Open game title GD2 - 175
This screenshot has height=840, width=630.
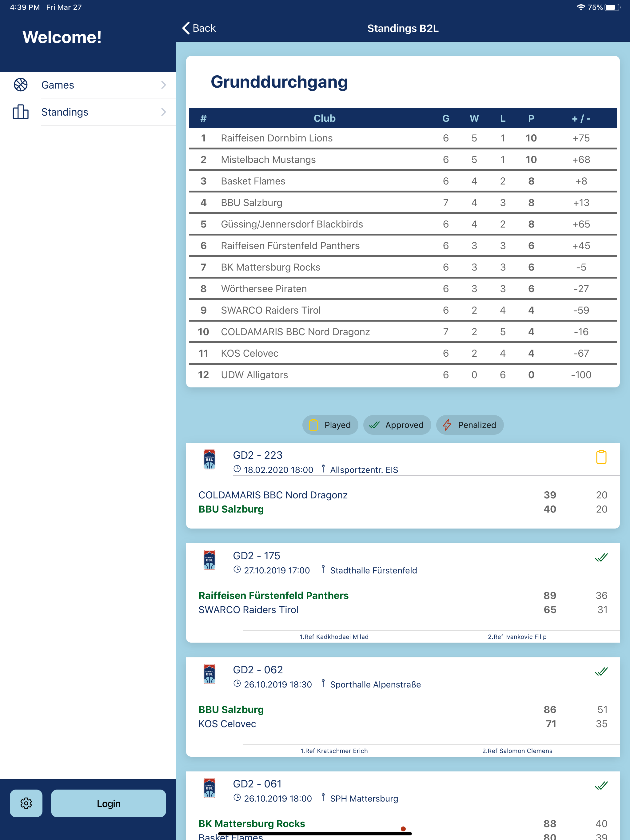tap(257, 556)
